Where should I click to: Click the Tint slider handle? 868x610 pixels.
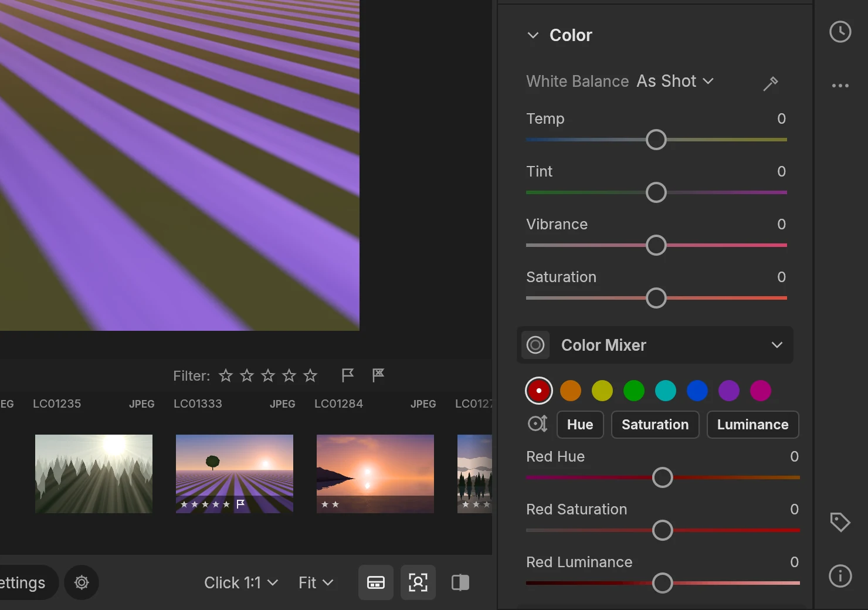coord(656,192)
